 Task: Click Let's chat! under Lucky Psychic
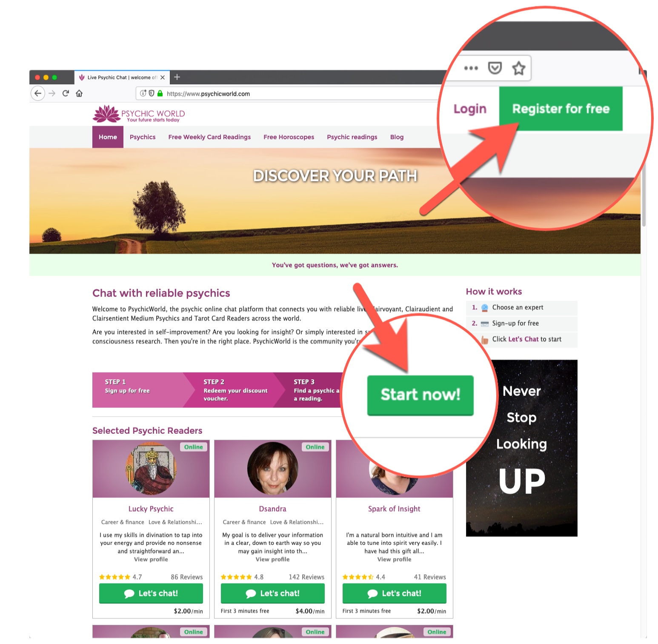151,593
